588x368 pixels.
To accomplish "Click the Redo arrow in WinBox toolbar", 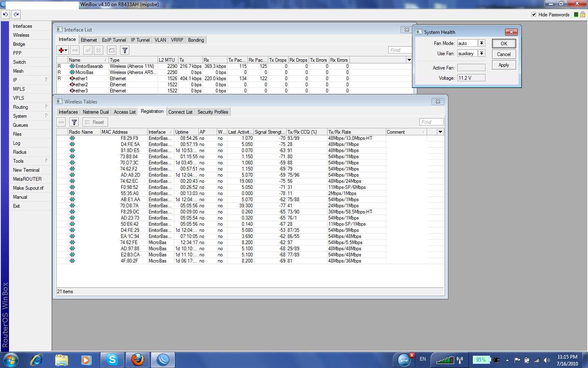I will coord(16,14).
